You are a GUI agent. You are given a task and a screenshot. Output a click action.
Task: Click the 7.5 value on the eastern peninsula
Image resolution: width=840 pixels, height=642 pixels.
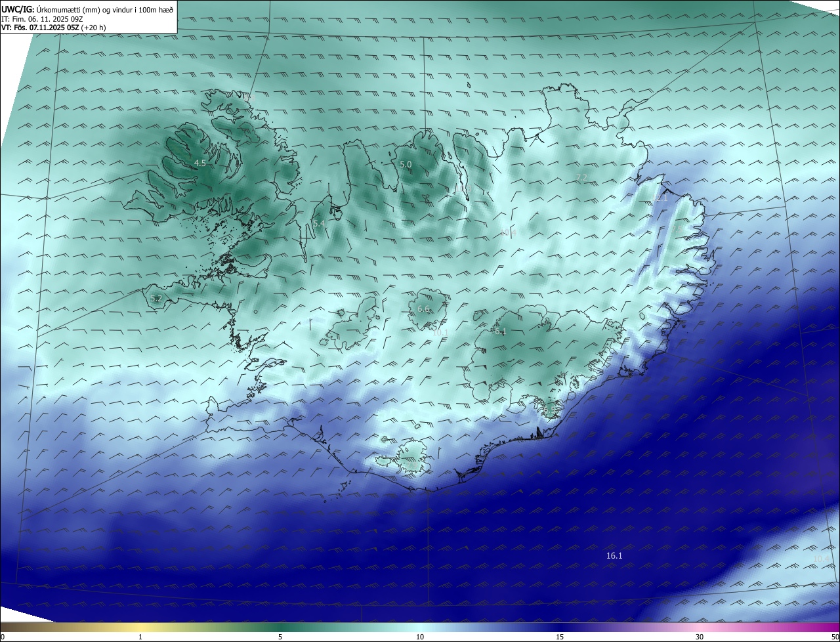[x=678, y=229]
